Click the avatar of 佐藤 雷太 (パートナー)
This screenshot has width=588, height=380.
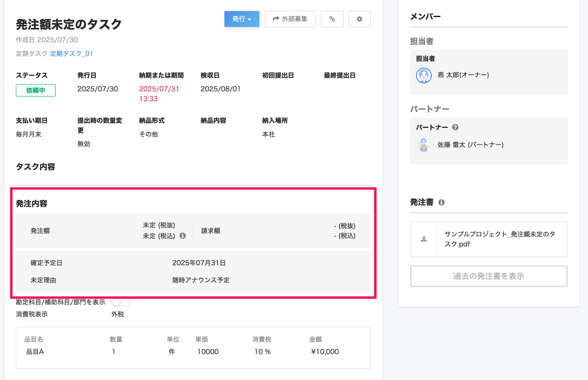click(424, 145)
